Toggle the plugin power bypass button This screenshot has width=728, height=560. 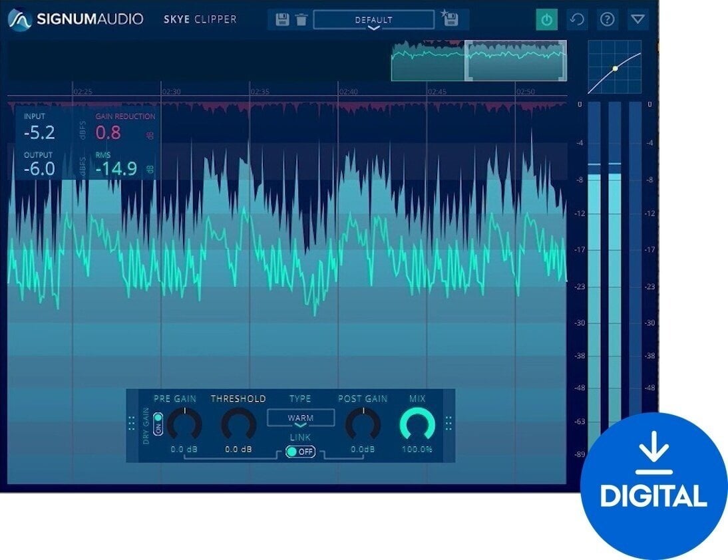click(546, 19)
